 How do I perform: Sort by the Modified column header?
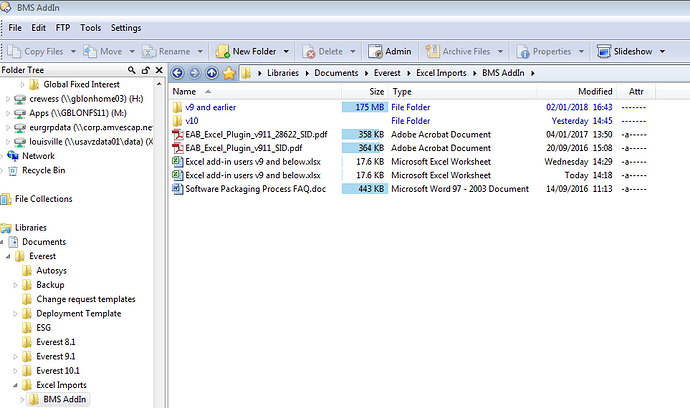pos(577,92)
